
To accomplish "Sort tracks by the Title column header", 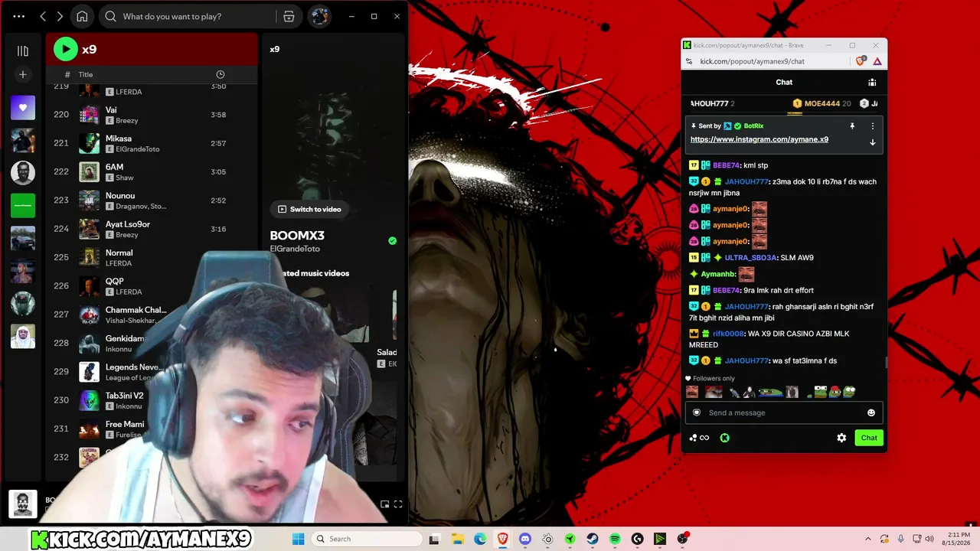I will pos(86,74).
